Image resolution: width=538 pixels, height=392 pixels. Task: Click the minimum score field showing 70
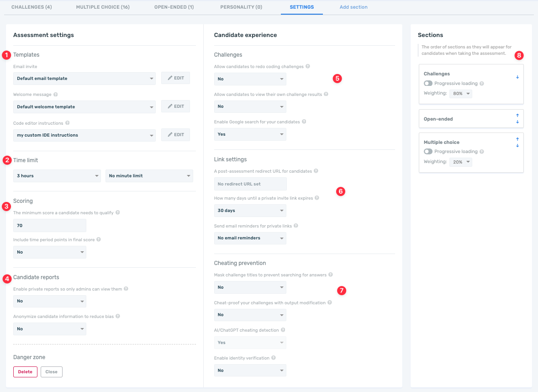50,226
